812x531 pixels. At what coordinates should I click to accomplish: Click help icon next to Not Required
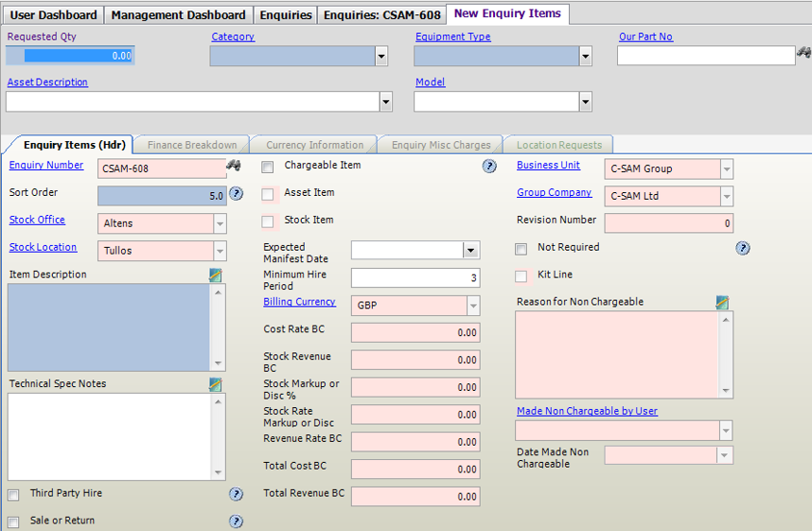(743, 248)
